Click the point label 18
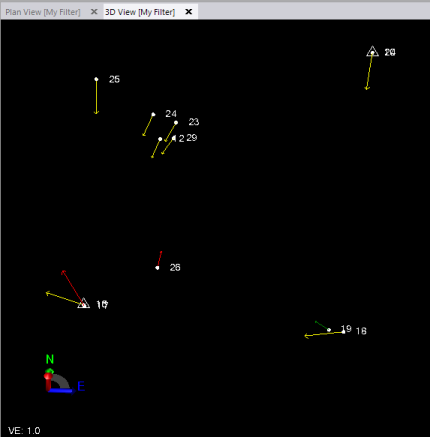Viewport: 430px width, 437px height. point(361,331)
